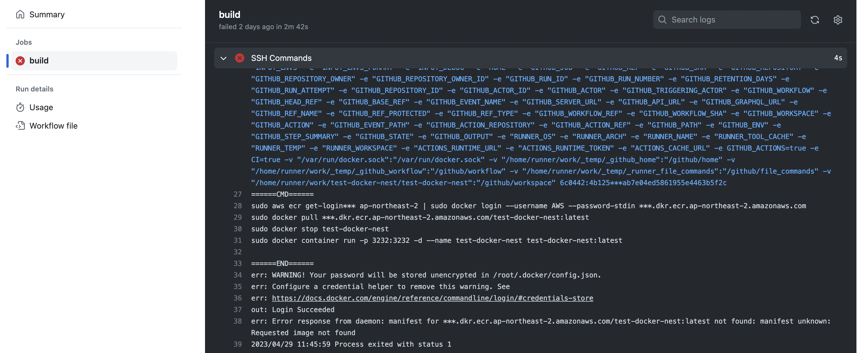Click the 4s step duration label
Viewport: 868px width, 353px height.
coord(838,58)
